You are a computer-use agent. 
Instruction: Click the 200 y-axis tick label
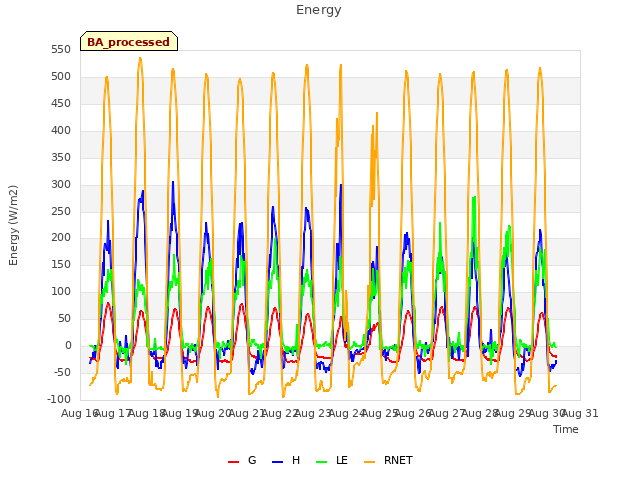61,238
